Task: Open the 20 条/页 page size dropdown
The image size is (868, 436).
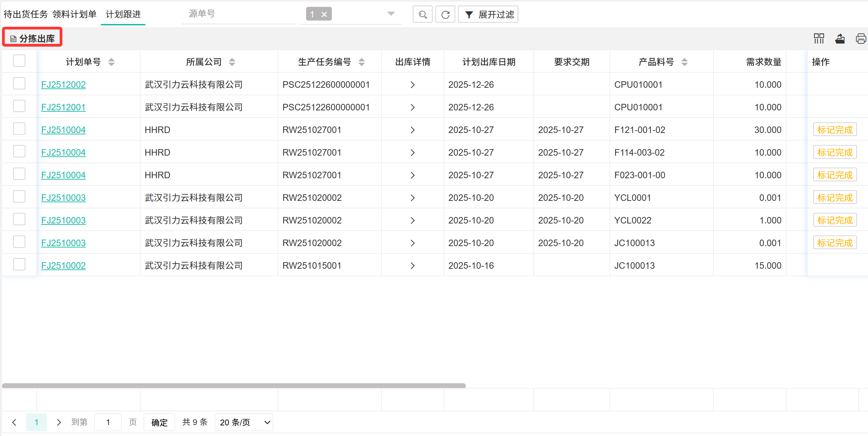Action: click(x=244, y=422)
